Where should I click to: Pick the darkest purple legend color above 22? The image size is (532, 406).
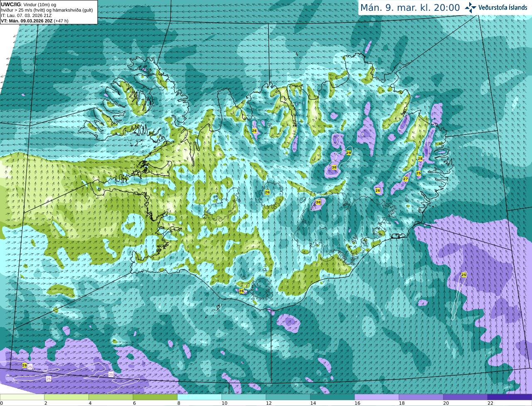[510, 397]
